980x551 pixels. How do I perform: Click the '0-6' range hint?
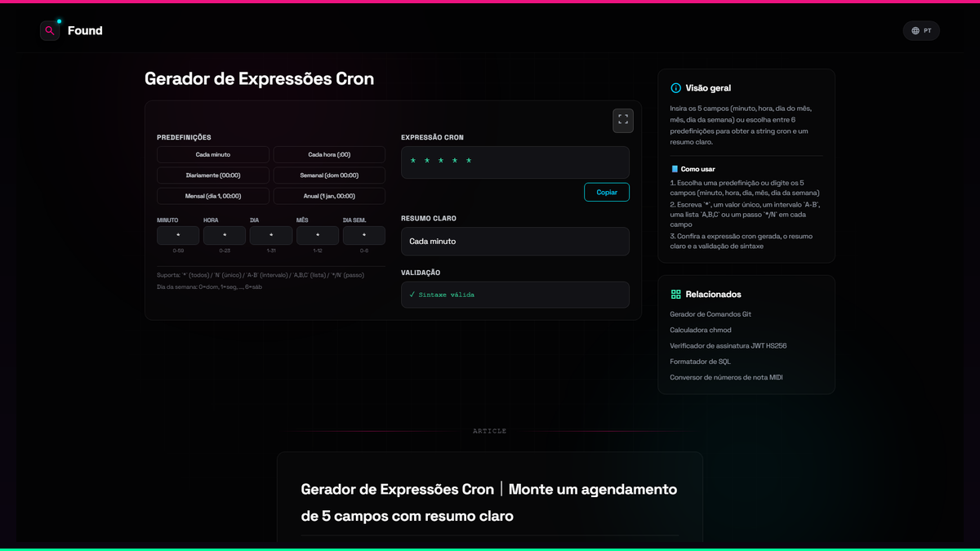364,251
